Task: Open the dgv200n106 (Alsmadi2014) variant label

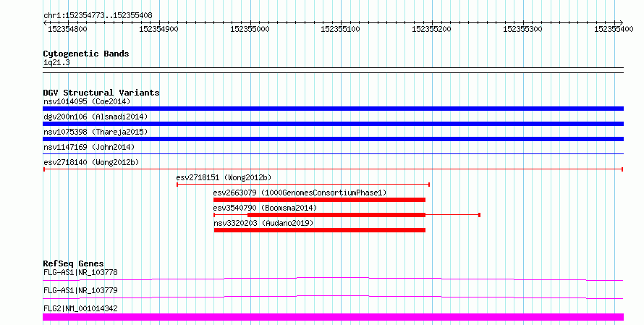Action: tap(96, 117)
